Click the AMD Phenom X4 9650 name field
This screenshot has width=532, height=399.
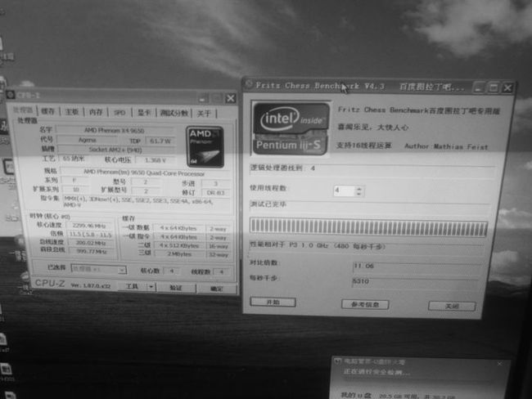[x=115, y=131]
